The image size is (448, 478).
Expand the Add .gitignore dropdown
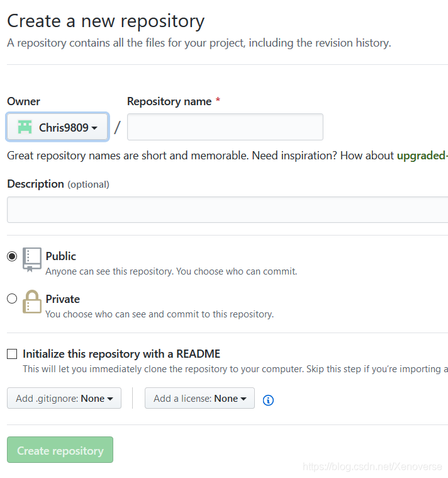pos(64,398)
